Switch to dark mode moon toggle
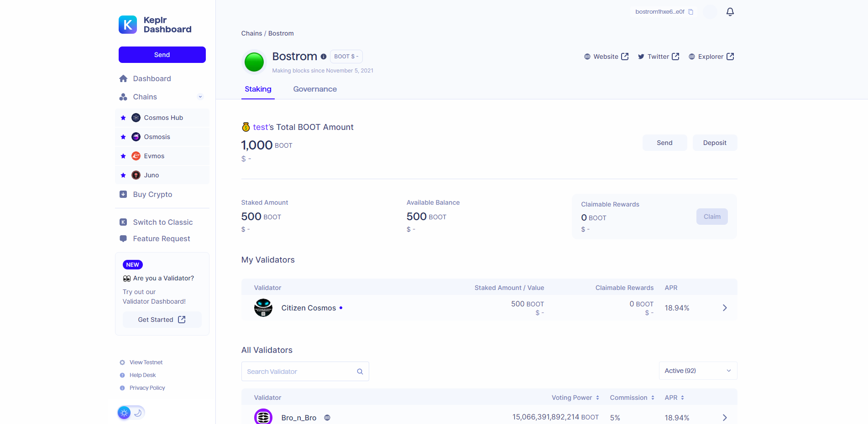The width and height of the screenshot is (868, 424). (138, 413)
